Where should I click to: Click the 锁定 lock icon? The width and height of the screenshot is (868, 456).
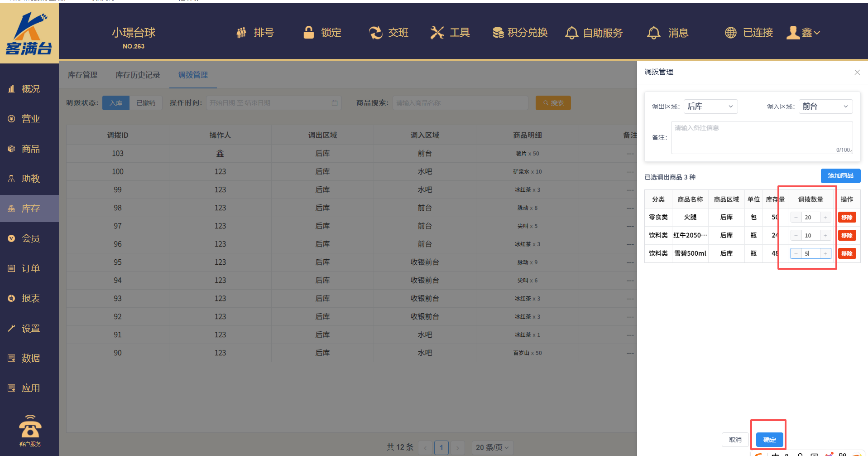pyautogui.click(x=309, y=33)
